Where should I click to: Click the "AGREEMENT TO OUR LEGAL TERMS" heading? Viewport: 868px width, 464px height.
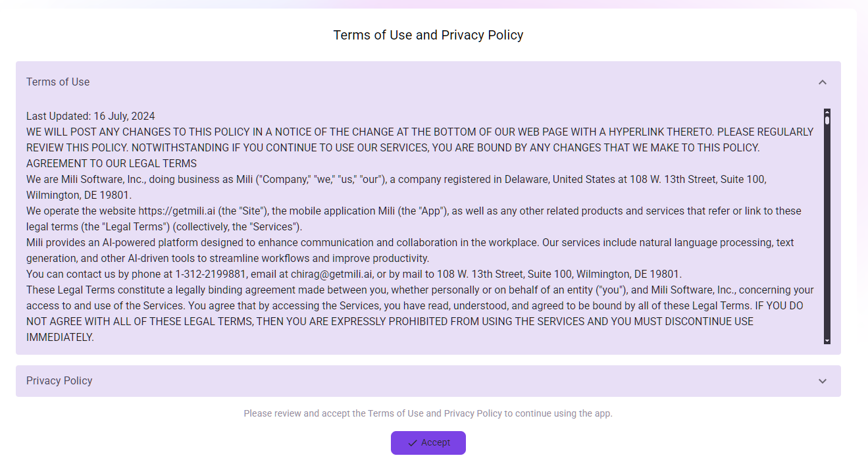111,164
